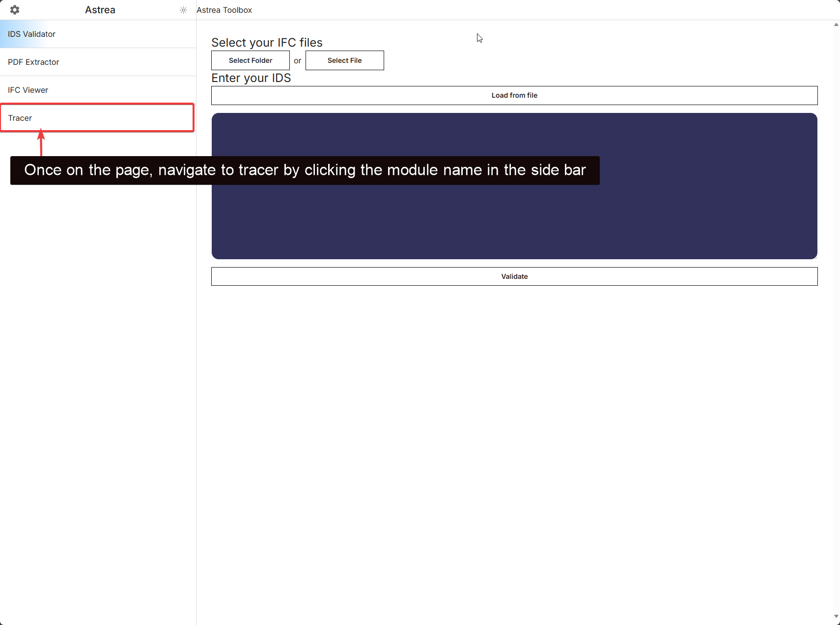Switch to PDF Extractor module

pos(33,62)
